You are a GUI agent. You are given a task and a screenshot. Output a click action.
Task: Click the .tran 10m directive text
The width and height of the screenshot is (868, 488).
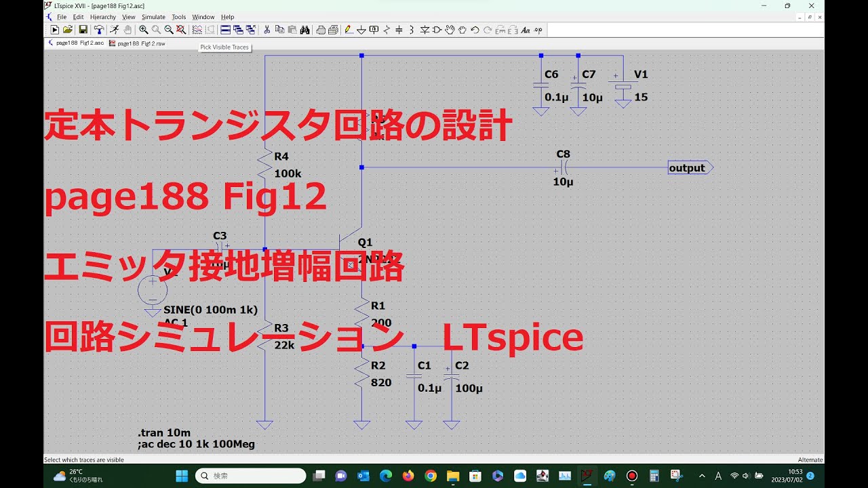164,433
